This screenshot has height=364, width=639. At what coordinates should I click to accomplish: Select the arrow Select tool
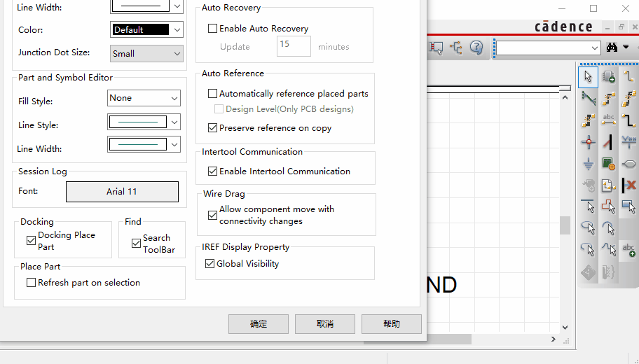(588, 76)
